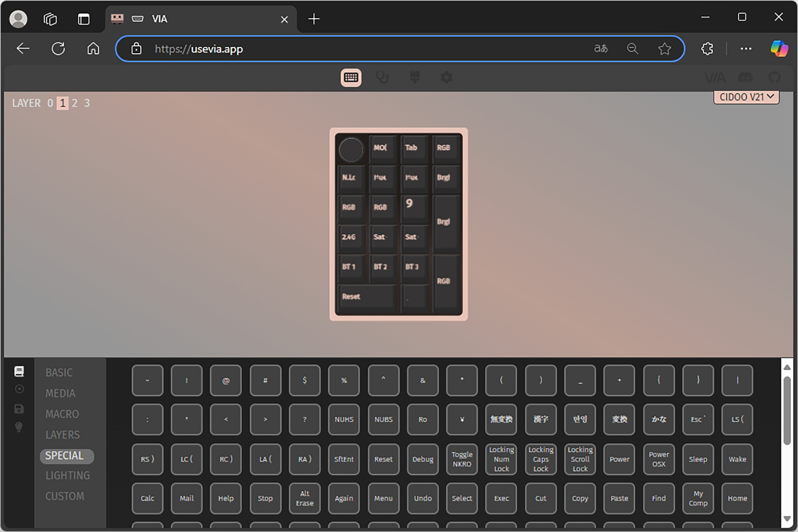Open the GitHub icon link

tap(774, 77)
